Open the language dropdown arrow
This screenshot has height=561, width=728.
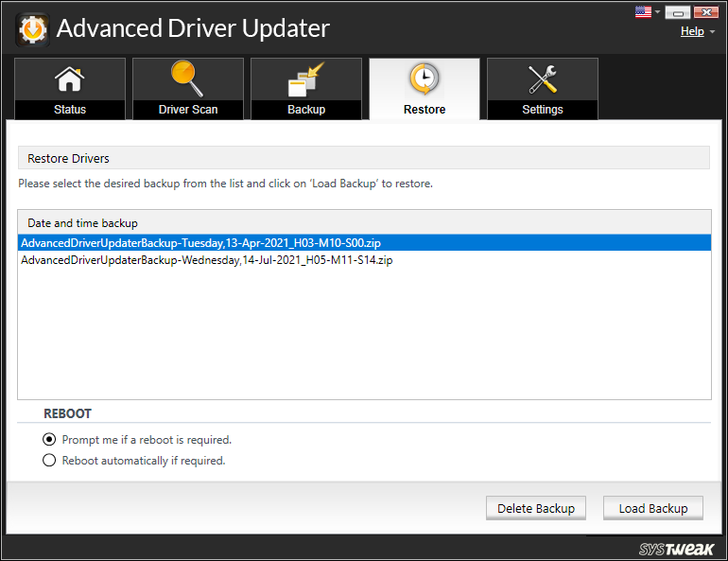657,12
